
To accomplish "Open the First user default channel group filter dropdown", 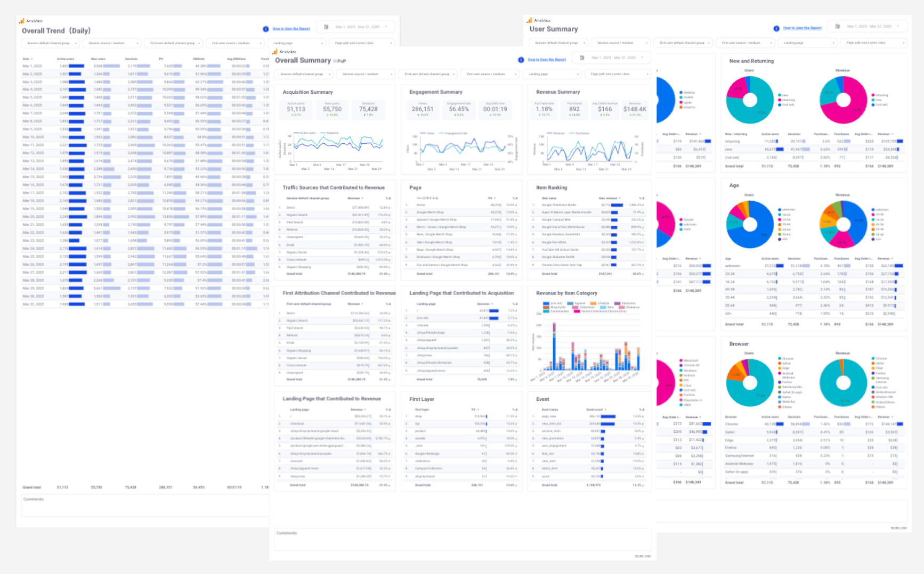I will pyautogui.click(x=427, y=74).
